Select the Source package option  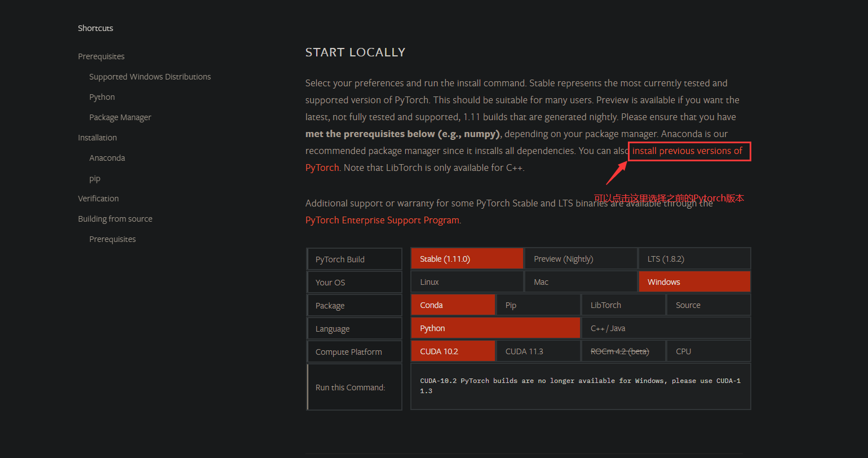(708, 305)
